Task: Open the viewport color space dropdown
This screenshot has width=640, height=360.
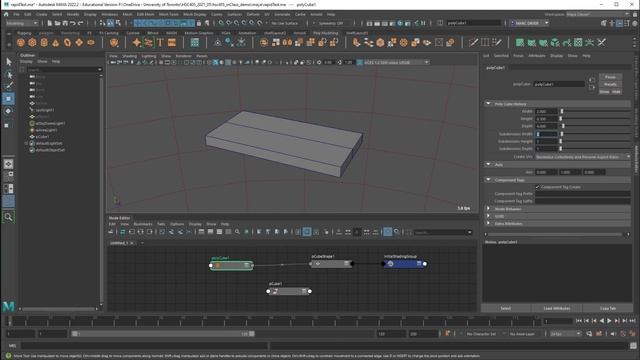Action: (x=397, y=62)
